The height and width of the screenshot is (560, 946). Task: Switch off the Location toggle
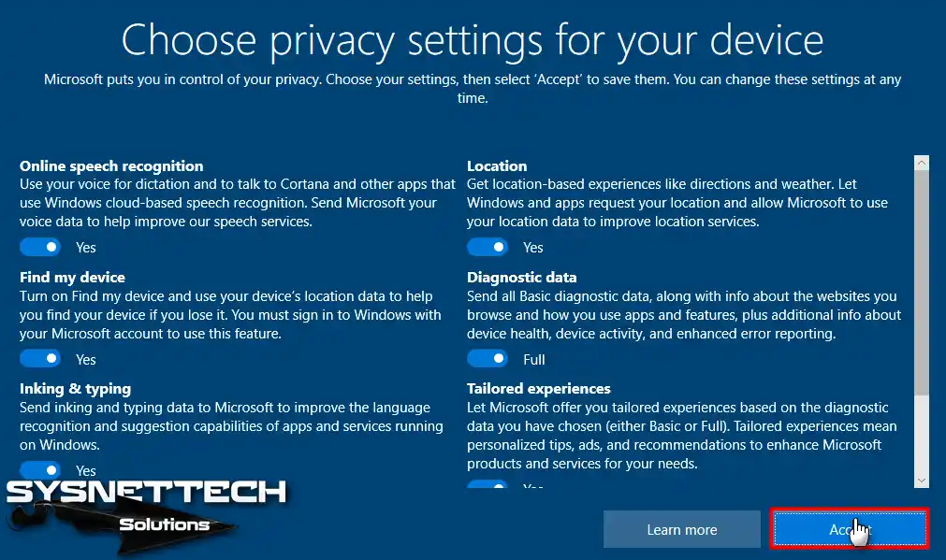click(488, 248)
